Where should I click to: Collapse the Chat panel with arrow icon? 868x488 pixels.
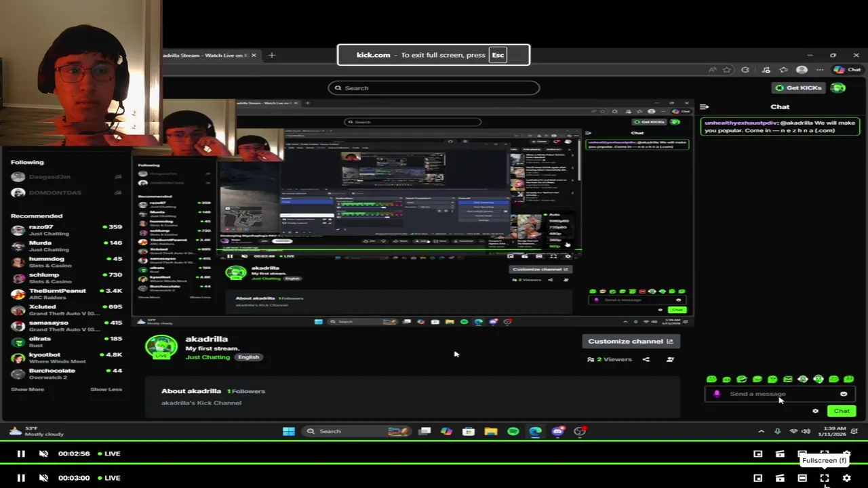click(705, 106)
